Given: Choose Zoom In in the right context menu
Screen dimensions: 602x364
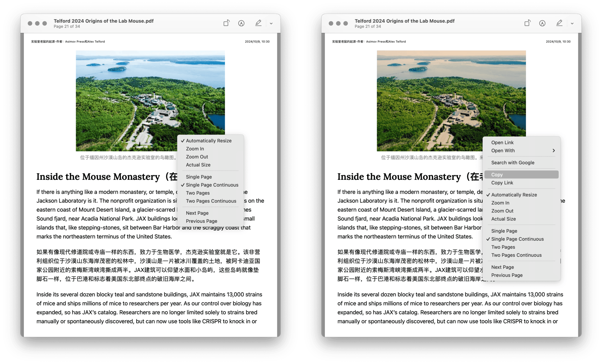Looking at the screenshot, I should tap(521, 203).
